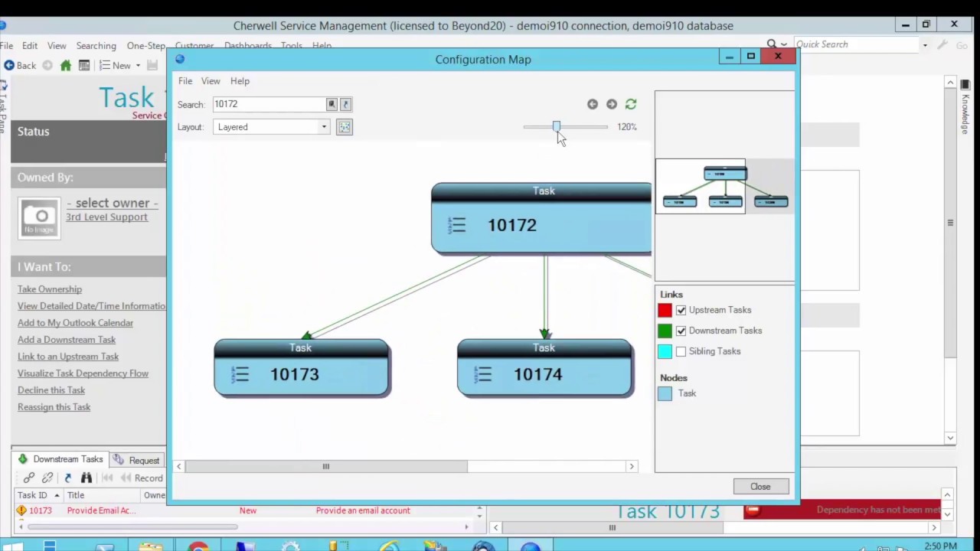
Task: Click the list icon in task node 10172
Action: [x=457, y=225]
